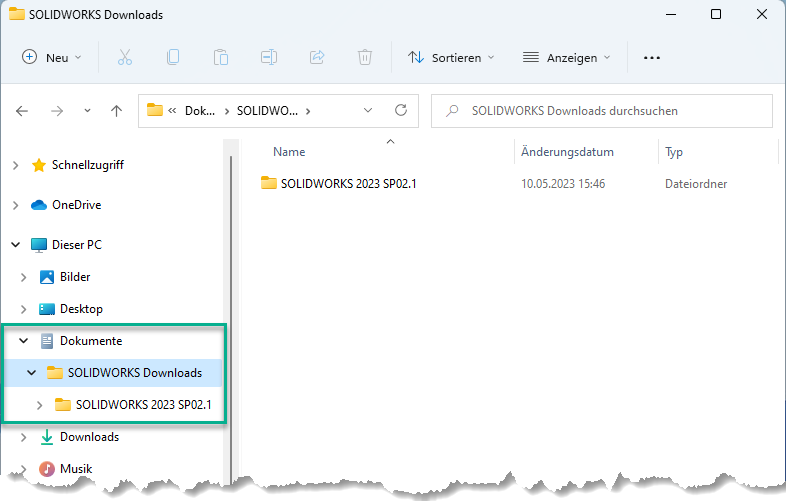Click the SOLIDWORKS Downloads search field
The width and height of the screenshot is (786, 501).
click(x=610, y=111)
